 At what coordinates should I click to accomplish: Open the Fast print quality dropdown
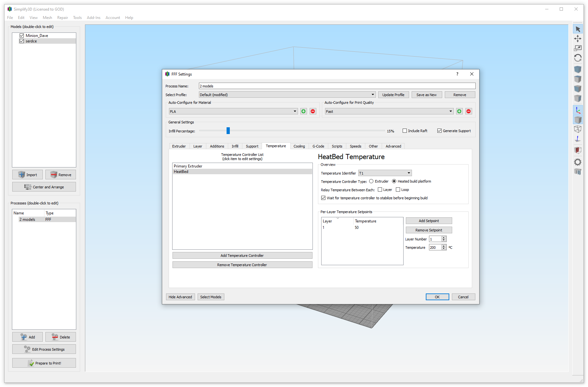click(x=389, y=112)
